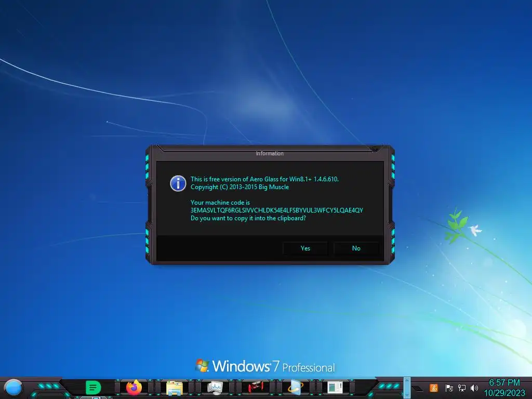532x399 pixels.
Task: Click the date 10/29/2023 in the tray
Action: [504, 393]
